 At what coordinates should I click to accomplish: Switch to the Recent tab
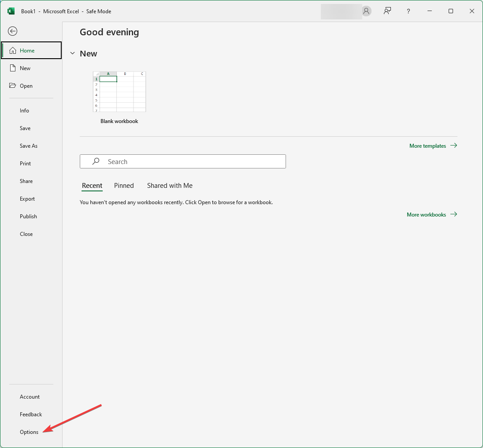click(x=92, y=186)
